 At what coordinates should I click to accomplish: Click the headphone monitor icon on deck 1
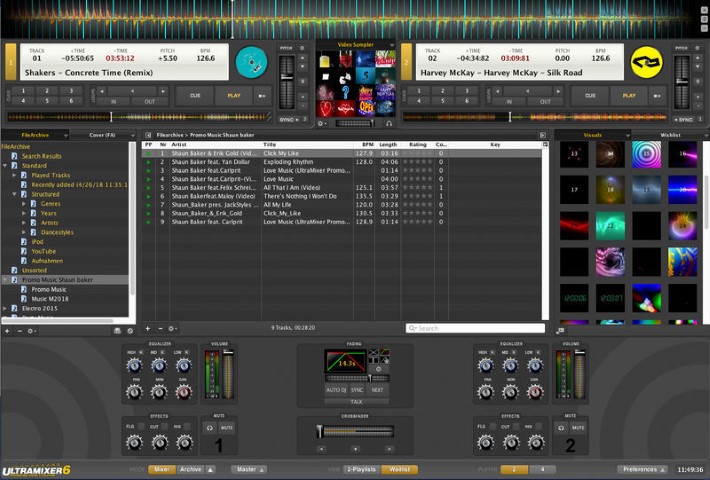[210, 427]
